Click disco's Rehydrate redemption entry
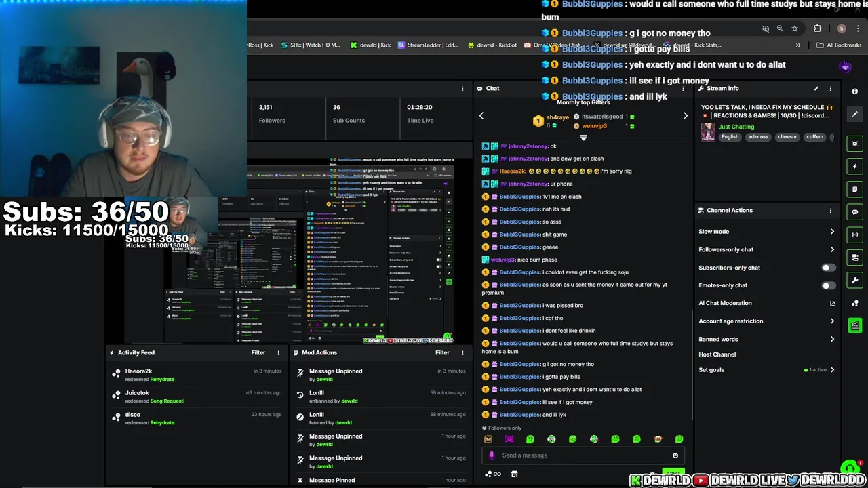The width and height of the screenshot is (868, 488). [197, 418]
